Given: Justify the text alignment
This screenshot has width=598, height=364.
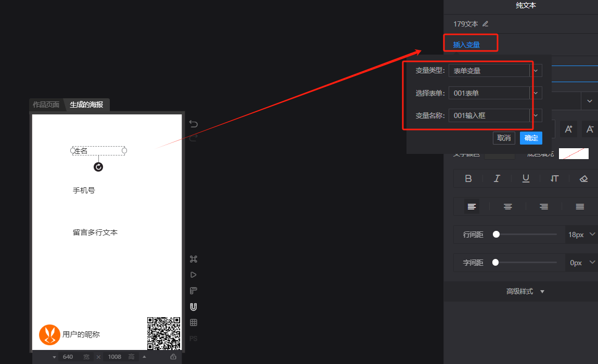Looking at the screenshot, I should [x=580, y=206].
